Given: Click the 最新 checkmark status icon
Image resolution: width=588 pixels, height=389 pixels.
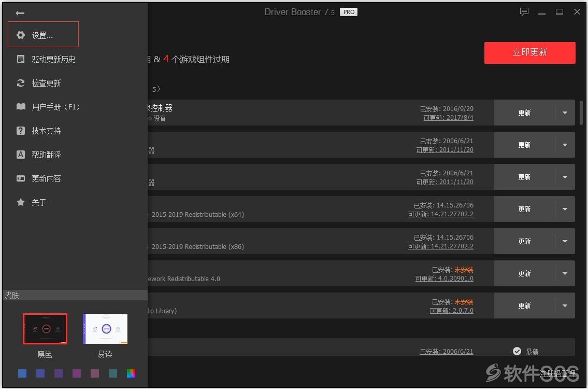Looking at the screenshot, I should [517, 351].
